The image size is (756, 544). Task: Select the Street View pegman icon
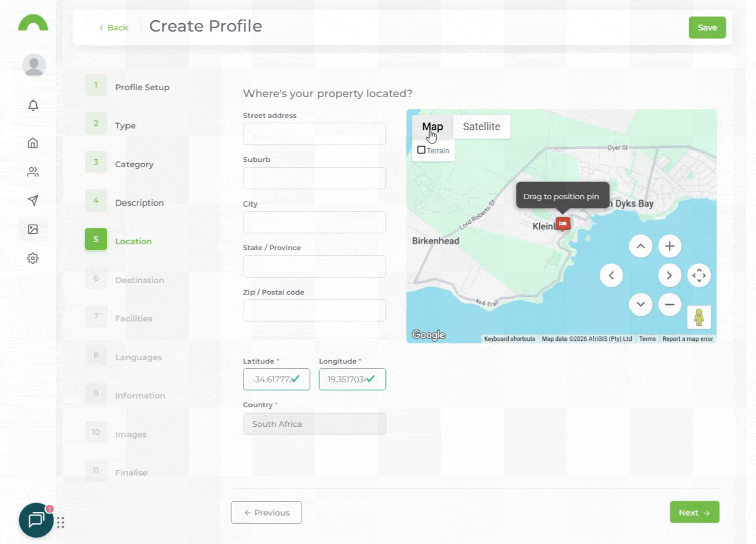point(699,317)
